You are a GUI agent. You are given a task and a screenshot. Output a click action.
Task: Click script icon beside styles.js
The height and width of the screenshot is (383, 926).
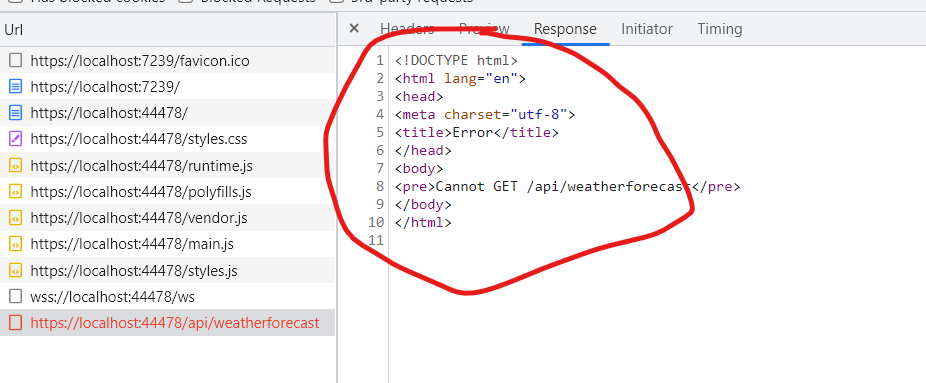16,270
